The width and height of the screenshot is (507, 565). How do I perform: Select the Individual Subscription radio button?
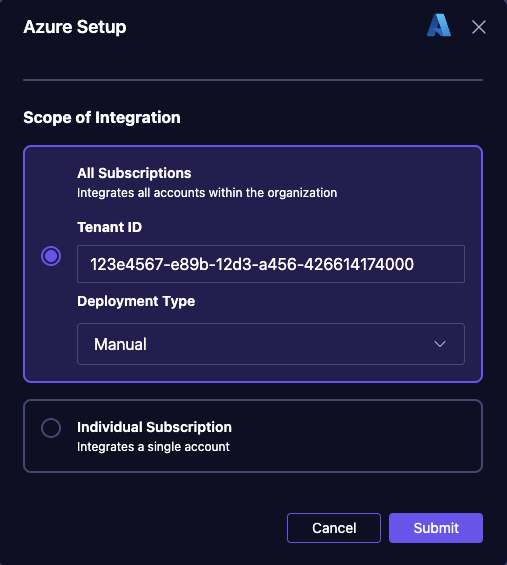(51, 428)
